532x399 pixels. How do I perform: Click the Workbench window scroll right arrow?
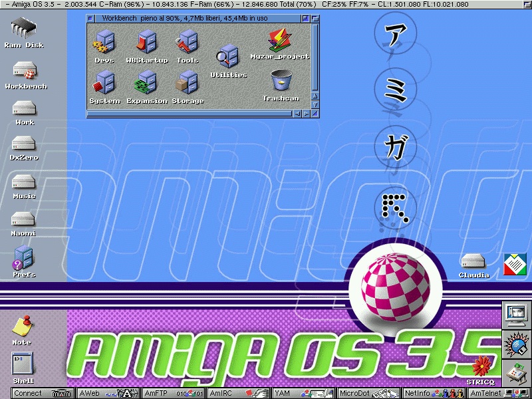pos(306,114)
